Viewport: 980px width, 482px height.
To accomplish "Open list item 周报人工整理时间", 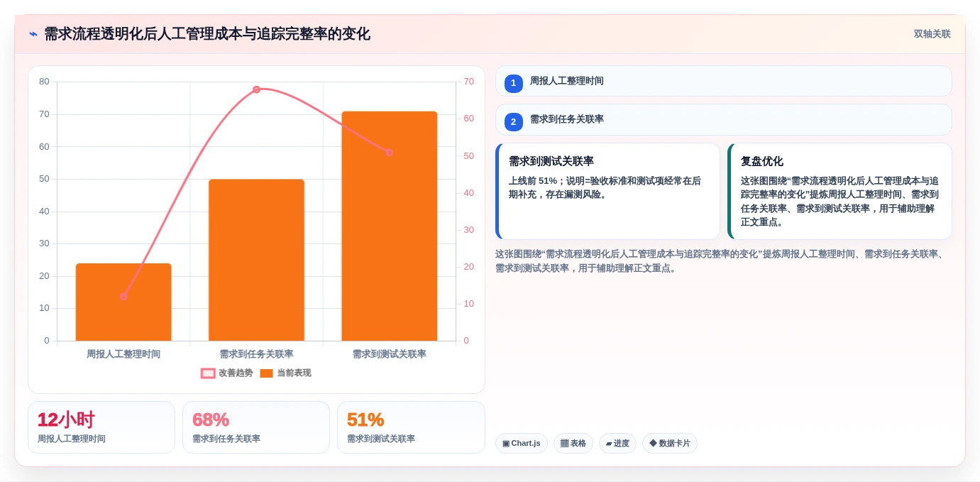I will tap(723, 81).
